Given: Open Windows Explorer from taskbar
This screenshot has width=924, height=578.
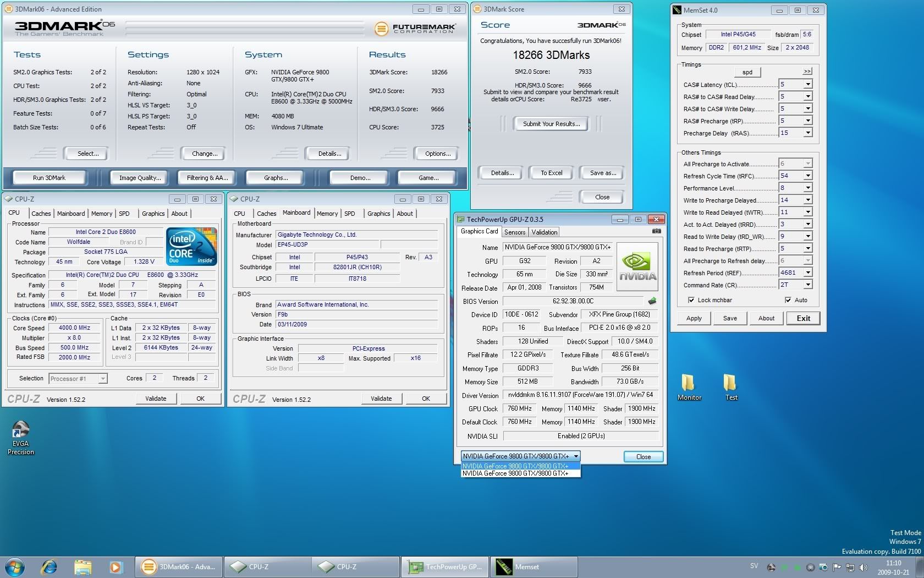Looking at the screenshot, I should tap(82, 567).
